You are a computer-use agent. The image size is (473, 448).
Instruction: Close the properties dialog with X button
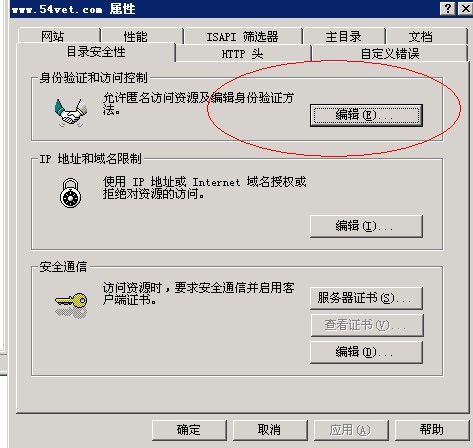click(x=466, y=8)
